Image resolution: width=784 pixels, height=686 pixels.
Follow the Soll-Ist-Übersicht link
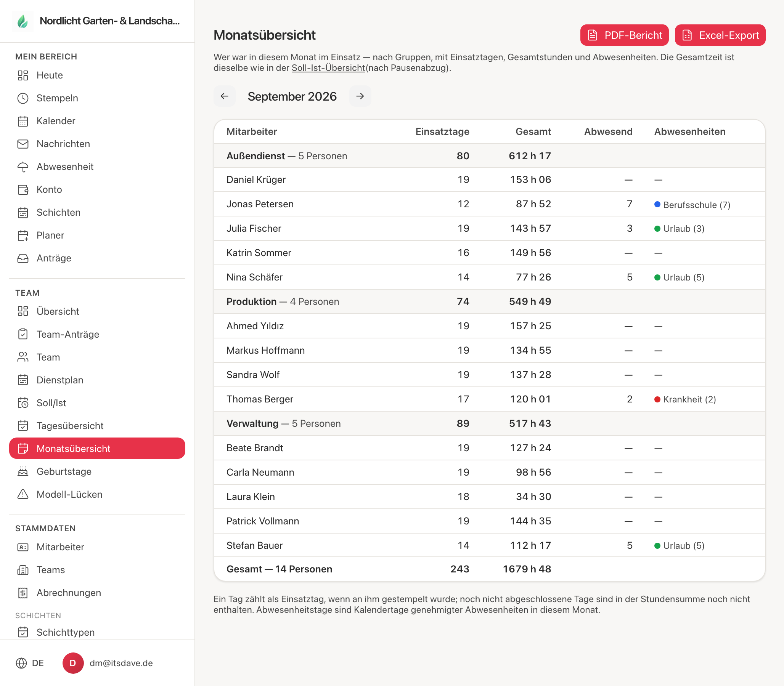[x=328, y=68]
